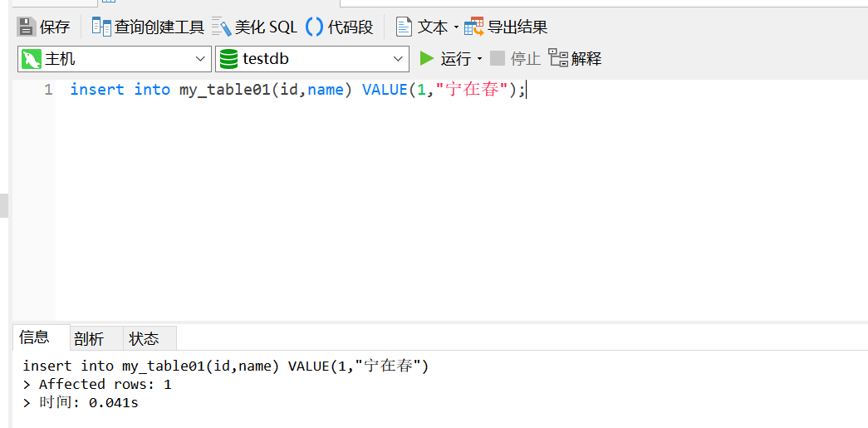This screenshot has height=428, width=868.
Task: Click the MySQL dolphin icon in connection box
Action: (32, 59)
